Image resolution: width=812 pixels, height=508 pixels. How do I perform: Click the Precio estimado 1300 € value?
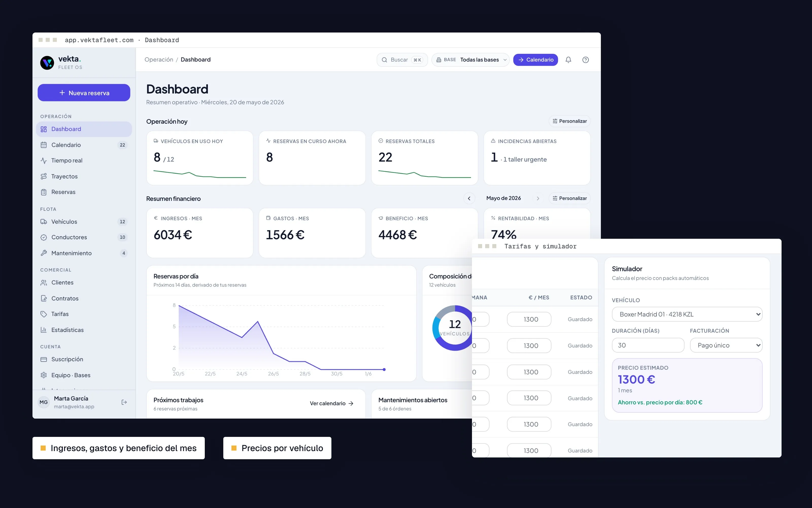636,379
